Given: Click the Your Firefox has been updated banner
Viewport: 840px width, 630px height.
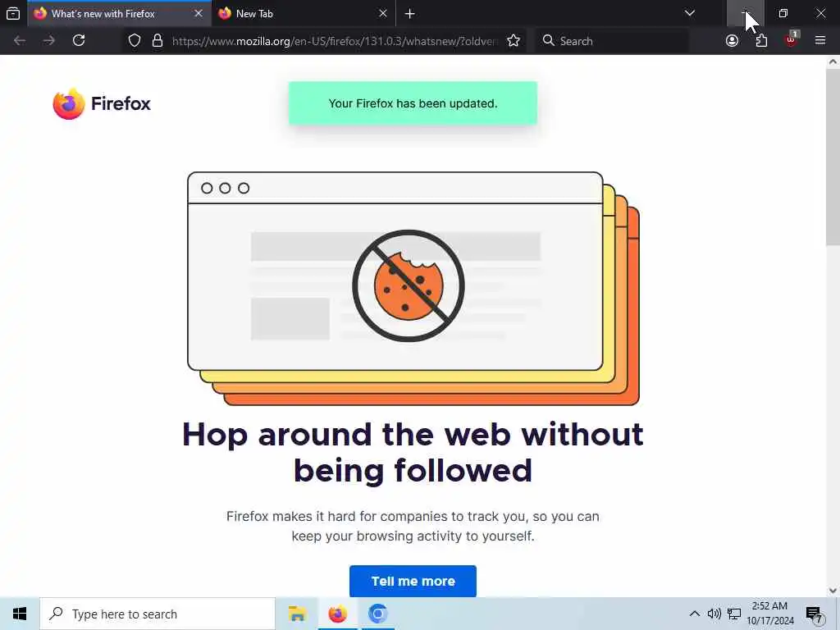Looking at the screenshot, I should [x=413, y=103].
